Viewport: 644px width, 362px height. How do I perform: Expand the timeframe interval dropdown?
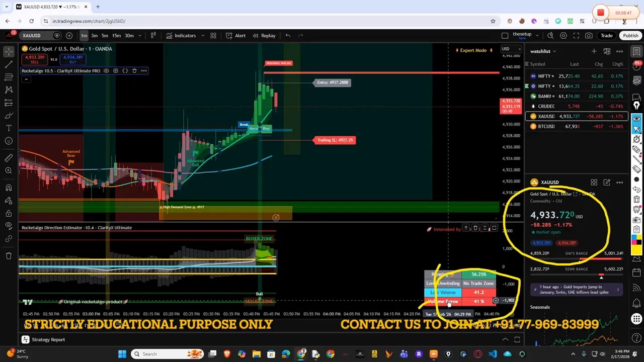140,36
